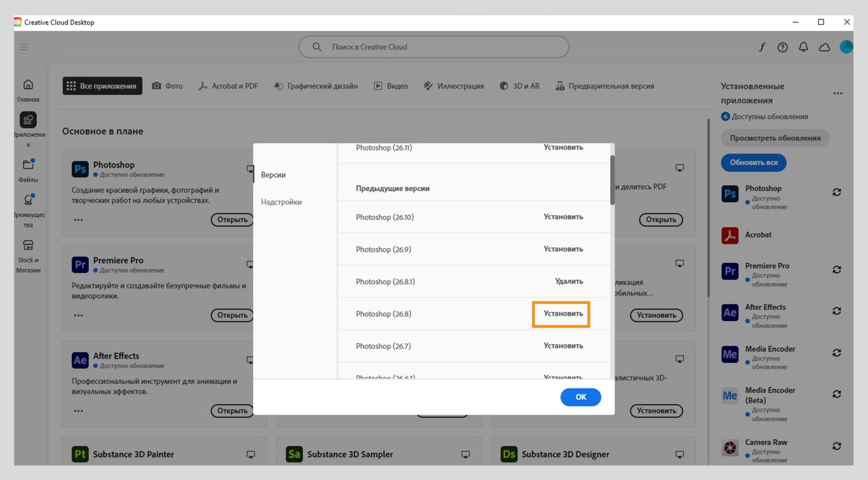Update Camera Raw using its refresh icon

(x=837, y=446)
